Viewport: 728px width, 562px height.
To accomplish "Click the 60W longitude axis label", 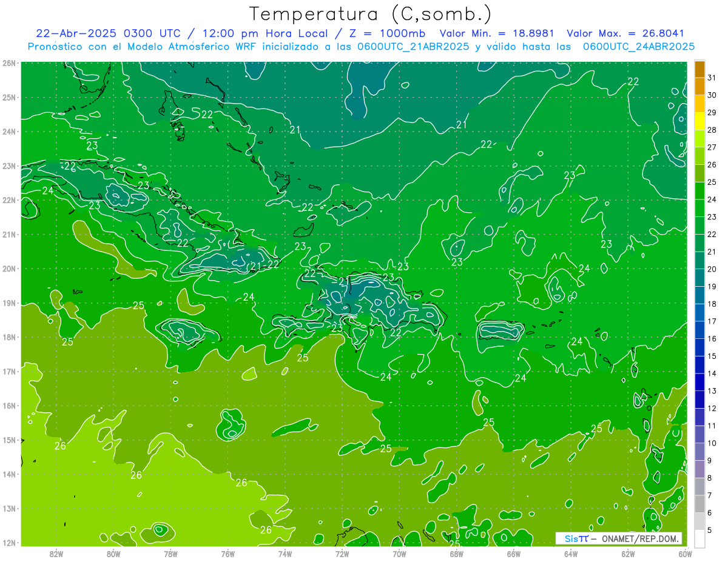I will tap(685, 554).
